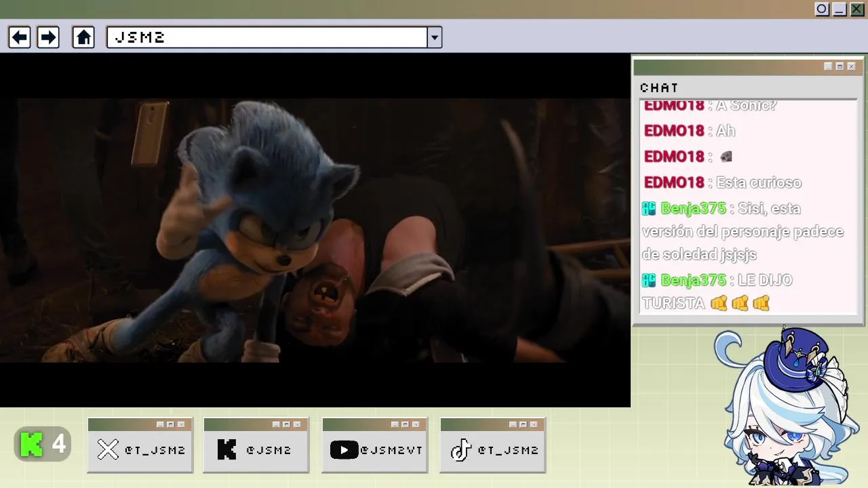868x488 pixels.
Task: Click the thumbs emoji after TURISTA
Action: pyautogui.click(x=740, y=303)
